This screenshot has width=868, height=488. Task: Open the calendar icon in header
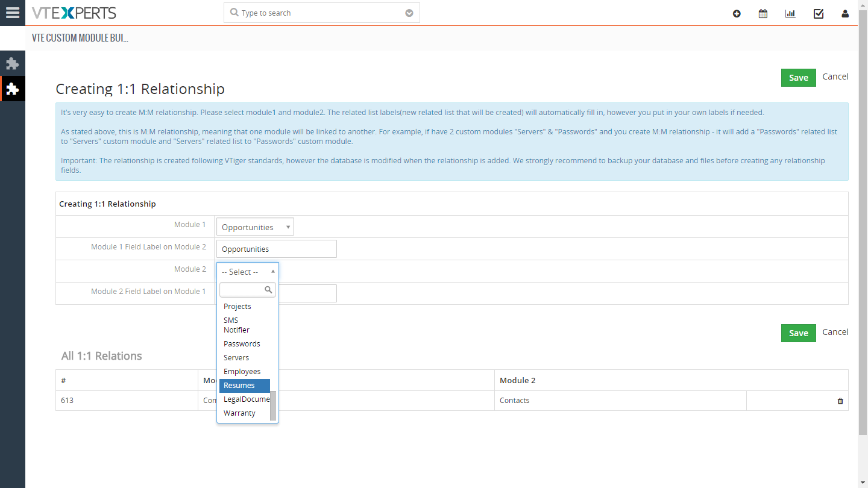click(763, 13)
